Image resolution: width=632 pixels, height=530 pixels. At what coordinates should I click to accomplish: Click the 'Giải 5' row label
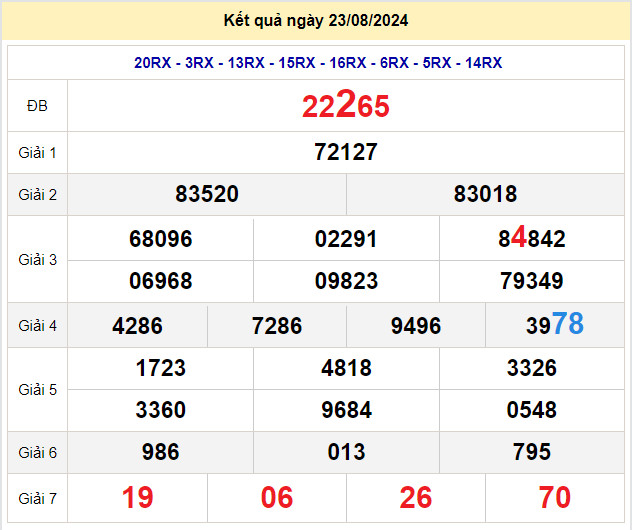coord(37,390)
